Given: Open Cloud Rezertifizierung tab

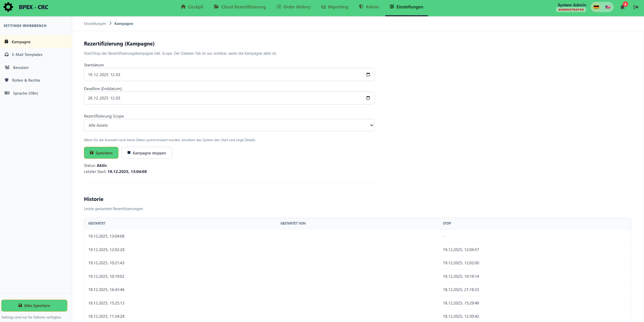Looking at the screenshot, I should 240,7.
